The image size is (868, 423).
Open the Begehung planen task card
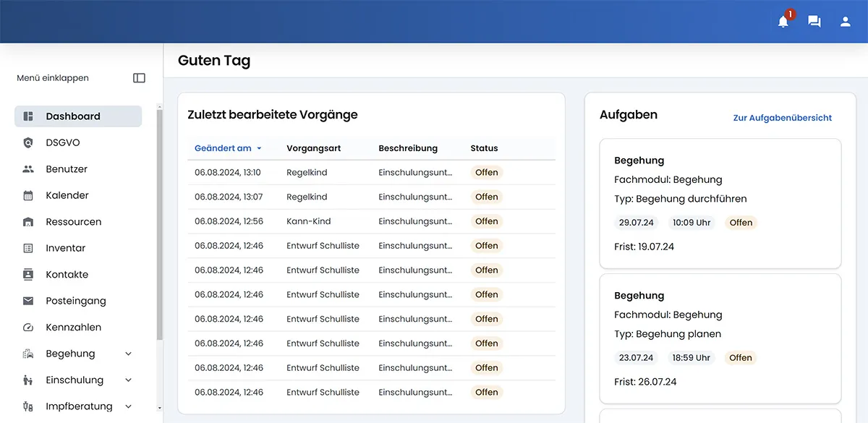(720, 338)
